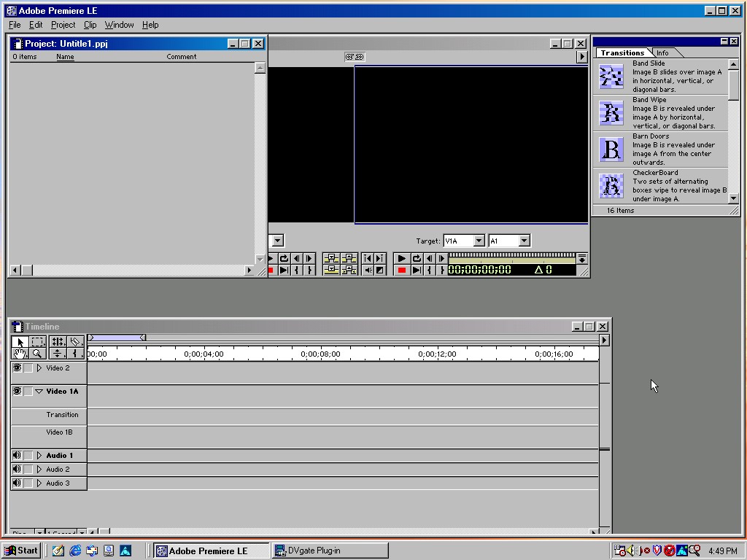Toggle Take Audio speaker icon in monitor
The height and width of the screenshot is (560, 747).
click(368, 270)
